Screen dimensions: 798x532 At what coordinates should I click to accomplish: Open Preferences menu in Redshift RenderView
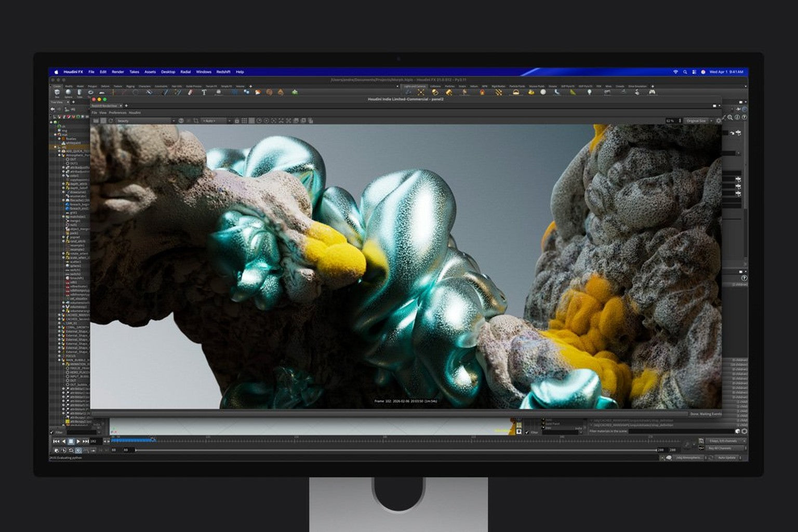(x=117, y=112)
